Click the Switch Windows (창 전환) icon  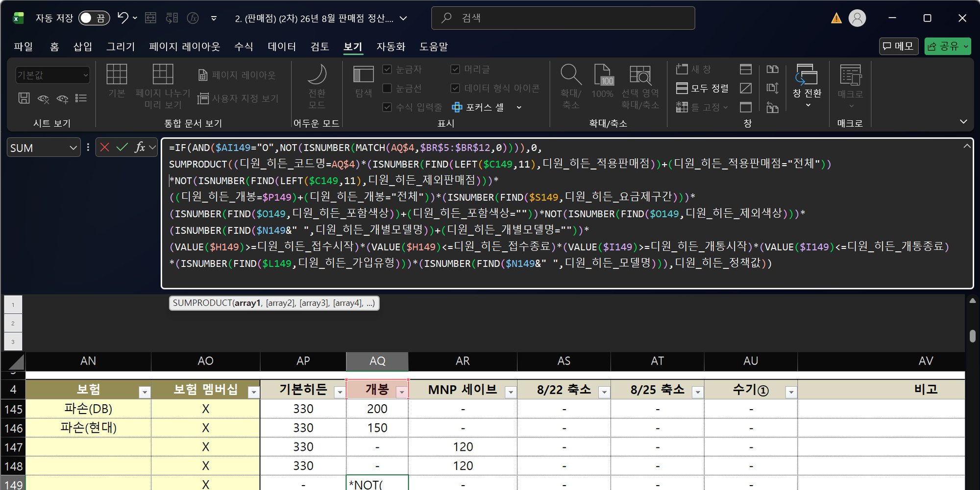(807, 74)
